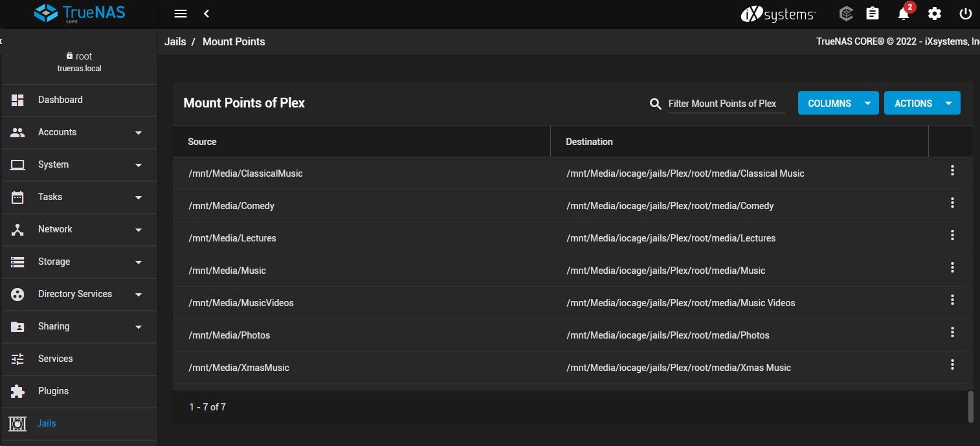
Task: Open the power menu icon
Action: (x=966, y=14)
